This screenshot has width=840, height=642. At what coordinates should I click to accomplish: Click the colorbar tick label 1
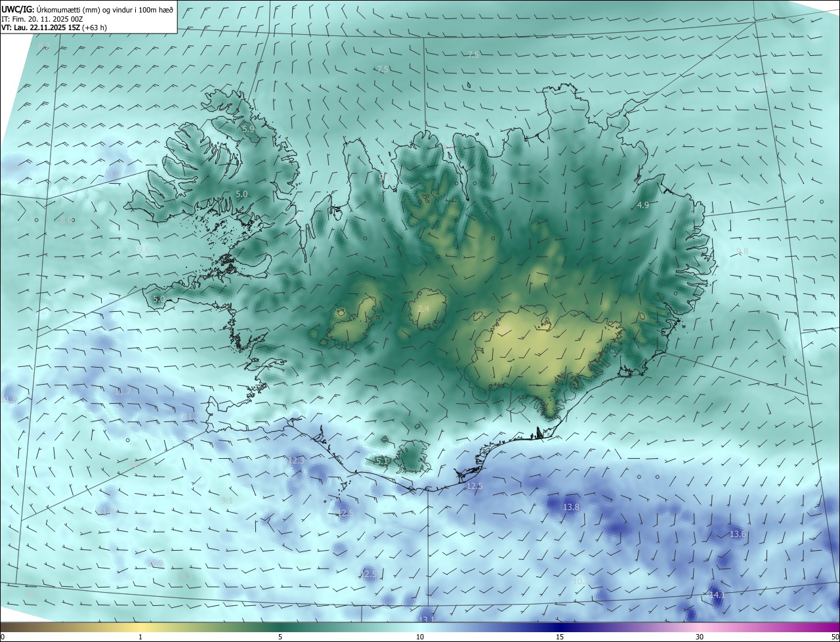pos(140,637)
